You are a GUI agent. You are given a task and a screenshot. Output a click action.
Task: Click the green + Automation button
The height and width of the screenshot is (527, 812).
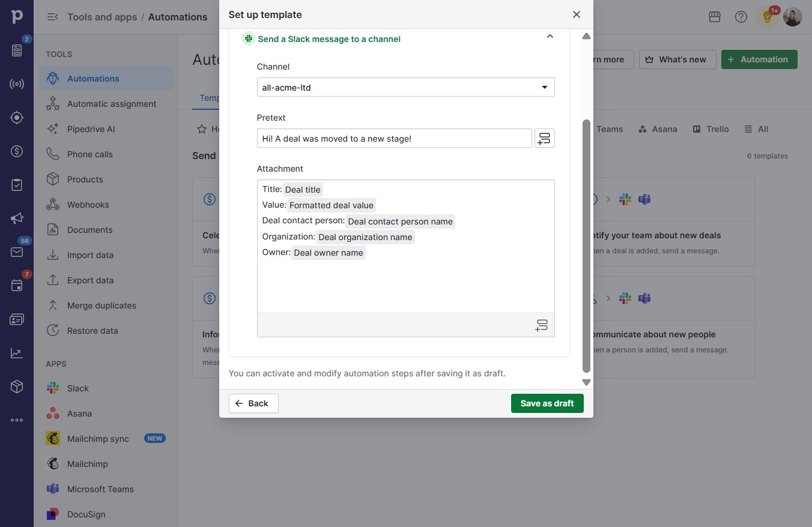(759, 59)
